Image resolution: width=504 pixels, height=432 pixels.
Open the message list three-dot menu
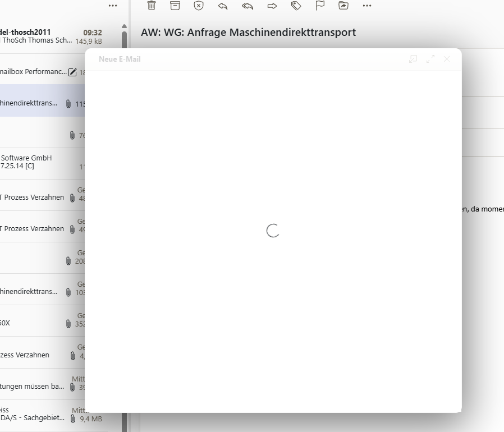(113, 6)
